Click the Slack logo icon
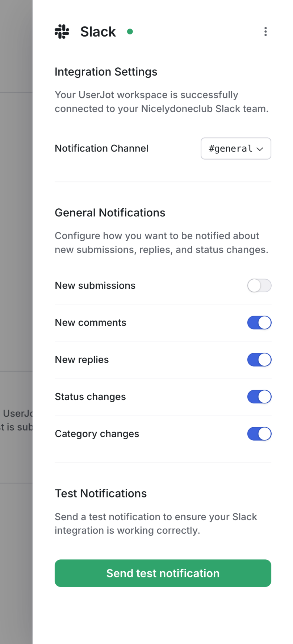 pos(62,31)
